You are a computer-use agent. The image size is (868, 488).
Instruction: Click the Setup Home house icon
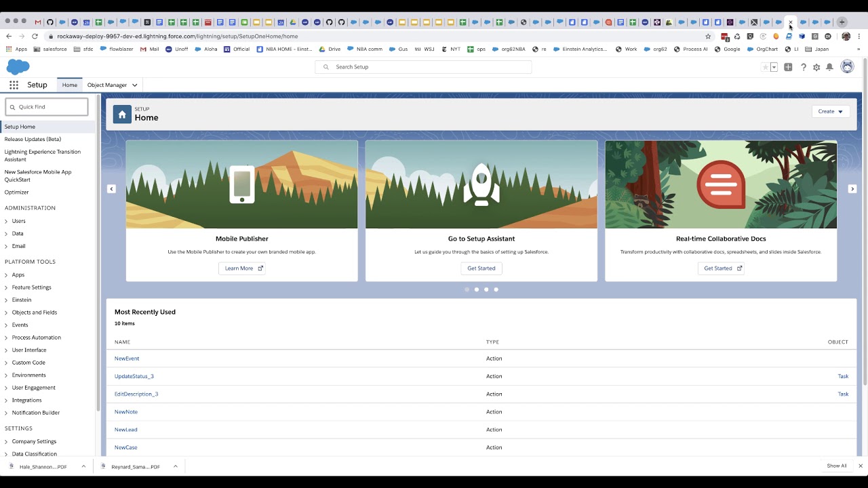122,115
